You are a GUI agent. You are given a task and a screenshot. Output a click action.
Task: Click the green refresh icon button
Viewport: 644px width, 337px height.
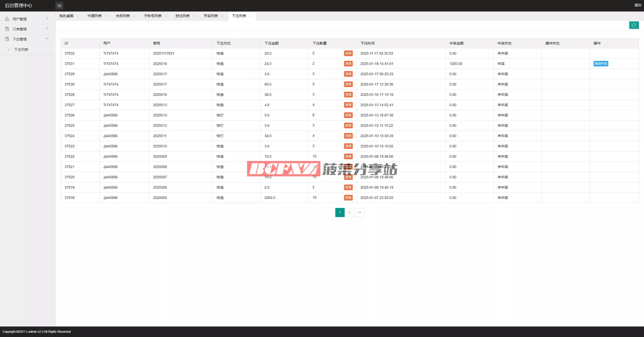pyautogui.click(x=634, y=25)
